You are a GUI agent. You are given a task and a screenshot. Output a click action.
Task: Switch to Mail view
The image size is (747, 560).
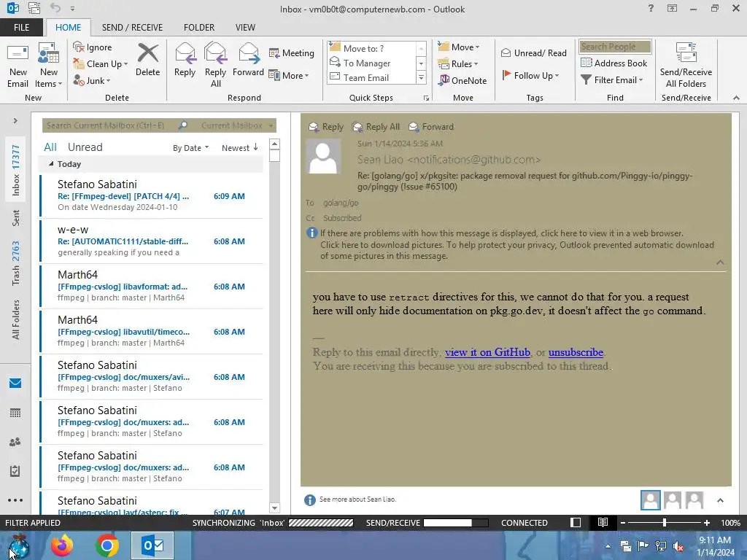pyautogui.click(x=15, y=383)
